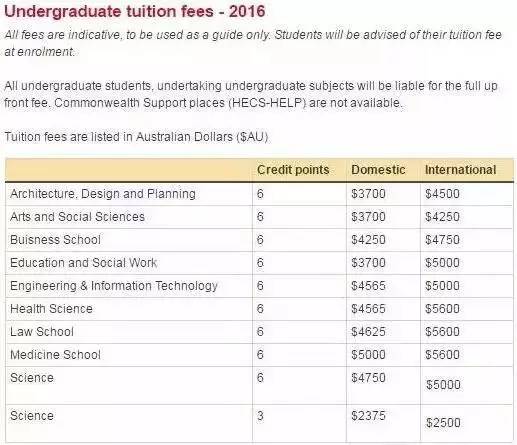Click the 3 credit points Science cell
Image resolution: width=517 pixels, height=445 pixels.
tap(260, 416)
